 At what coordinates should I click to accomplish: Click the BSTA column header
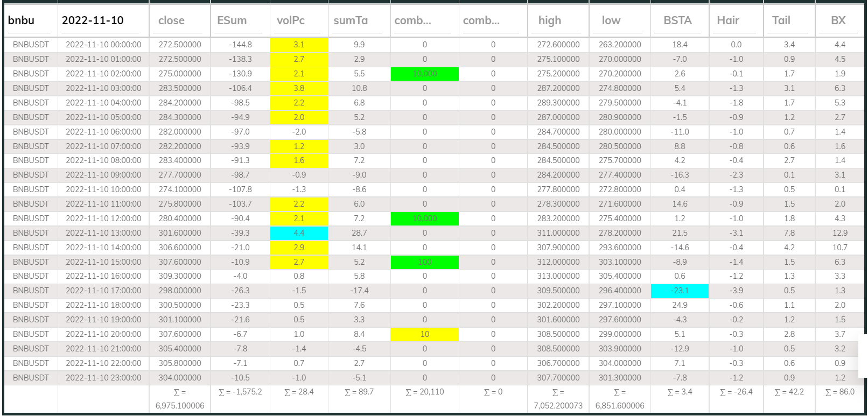(677, 20)
